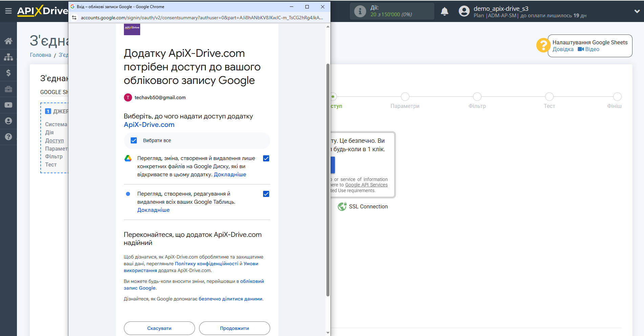Click scrollbar down arrow in popup
Image resolution: width=644 pixels, height=336 pixels.
click(328, 333)
